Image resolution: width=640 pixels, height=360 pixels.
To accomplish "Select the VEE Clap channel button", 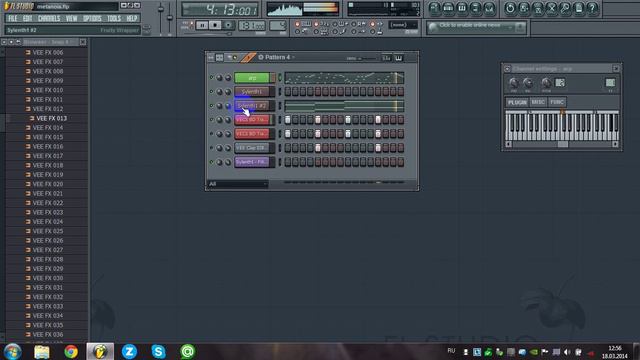I will [x=252, y=148].
